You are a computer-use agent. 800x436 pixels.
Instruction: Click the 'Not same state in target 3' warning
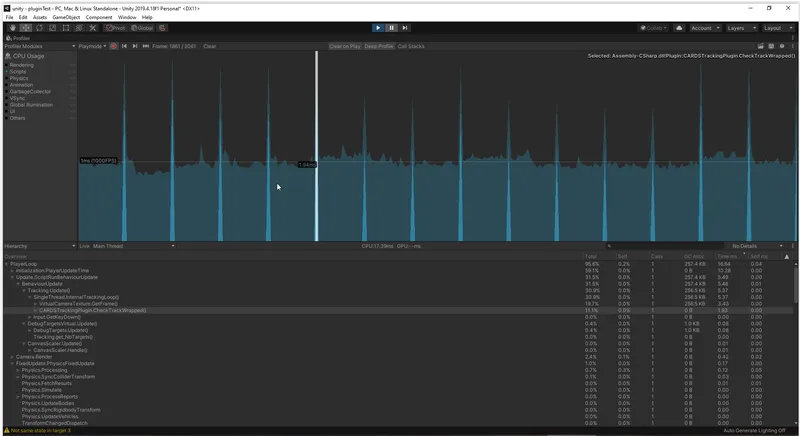(x=37, y=431)
